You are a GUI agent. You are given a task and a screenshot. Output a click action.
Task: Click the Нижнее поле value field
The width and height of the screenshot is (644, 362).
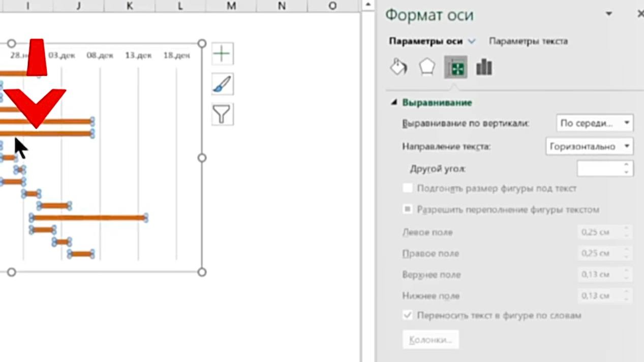[x=600, y=295]
